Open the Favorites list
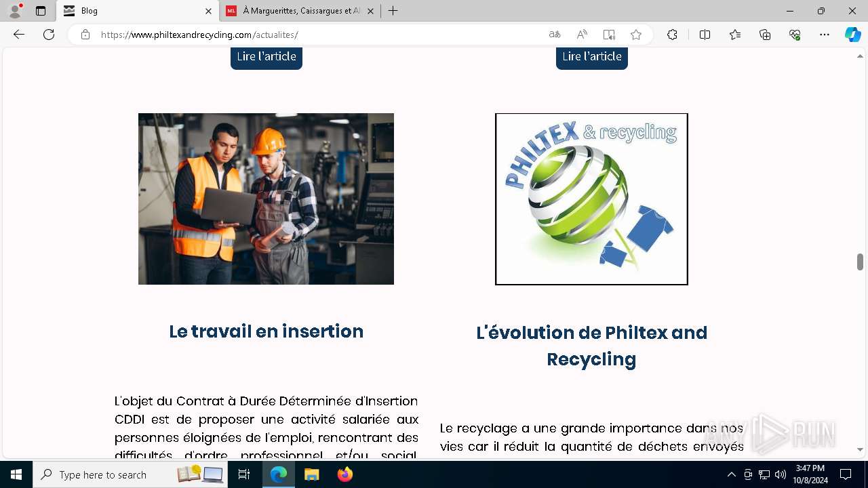This screenshot has width=868, height=488. 735,35
